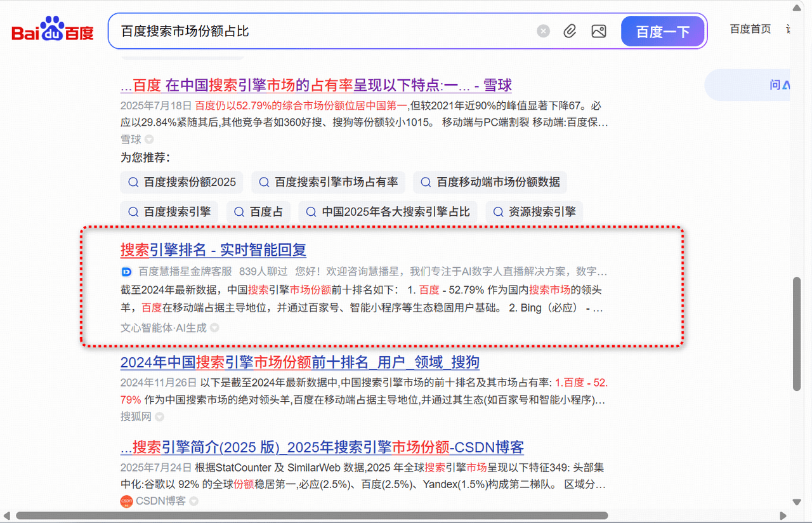Click the magnifier icon in 百度搜索份额2025 chip
Screen dimensions: 812x523
(133, 182)
